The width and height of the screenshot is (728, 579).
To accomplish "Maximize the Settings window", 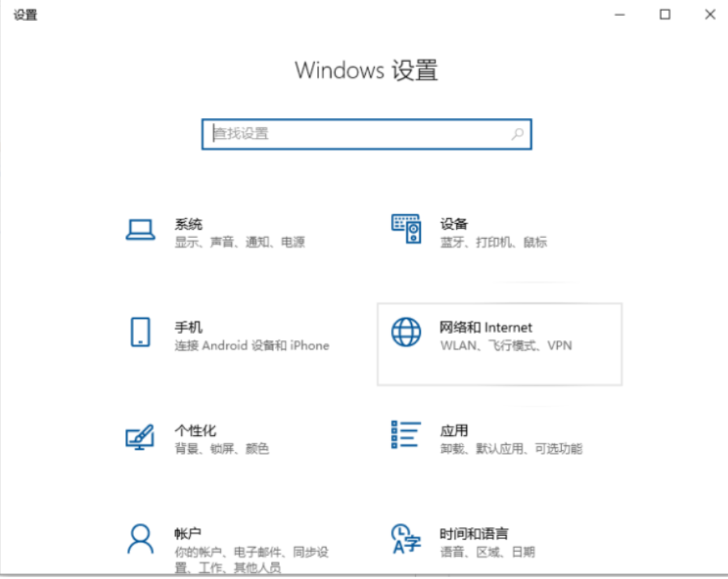I will click(665, 15).
